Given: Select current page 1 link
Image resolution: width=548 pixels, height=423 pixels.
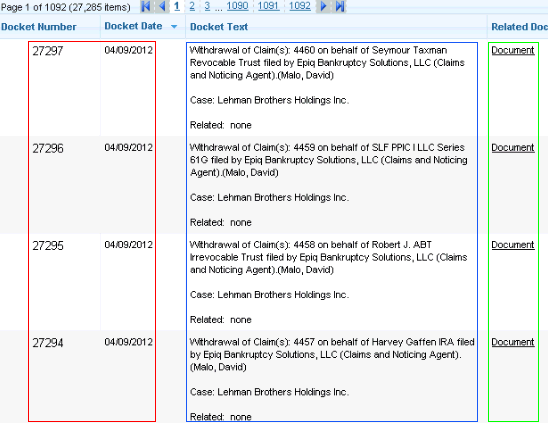Looking at the screenshot, I should [x=177, y=6].
